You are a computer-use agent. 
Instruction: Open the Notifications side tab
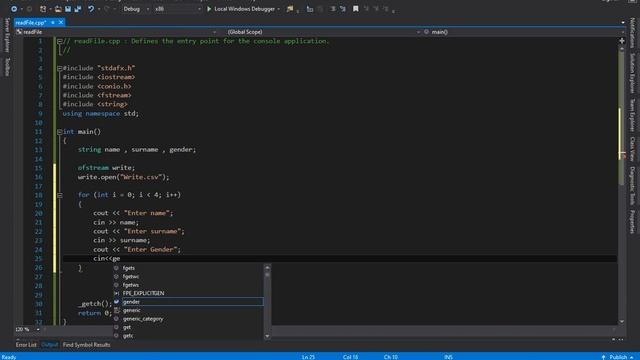633,33
